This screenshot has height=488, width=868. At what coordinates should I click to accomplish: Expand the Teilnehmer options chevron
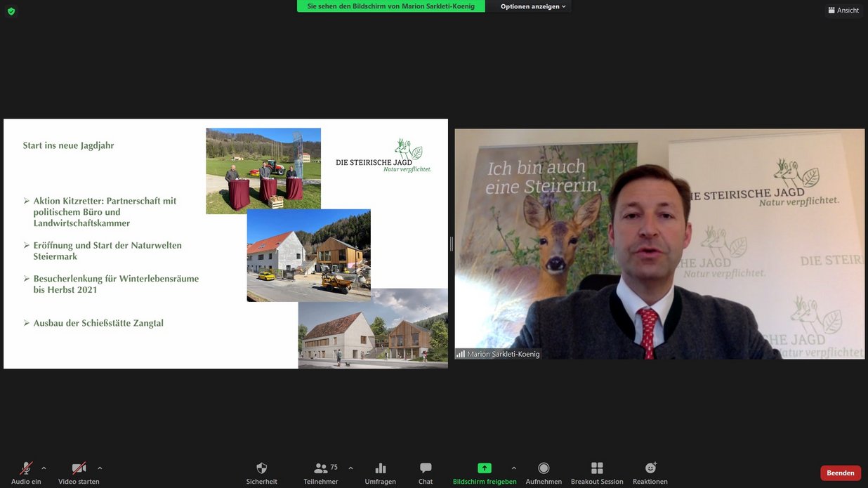[x=350, y=468]
